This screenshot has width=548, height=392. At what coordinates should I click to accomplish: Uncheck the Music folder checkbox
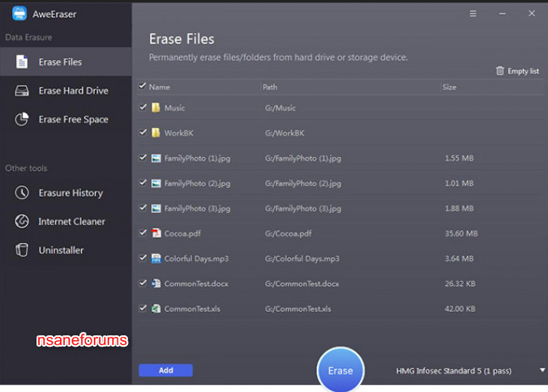pos(143,107)
